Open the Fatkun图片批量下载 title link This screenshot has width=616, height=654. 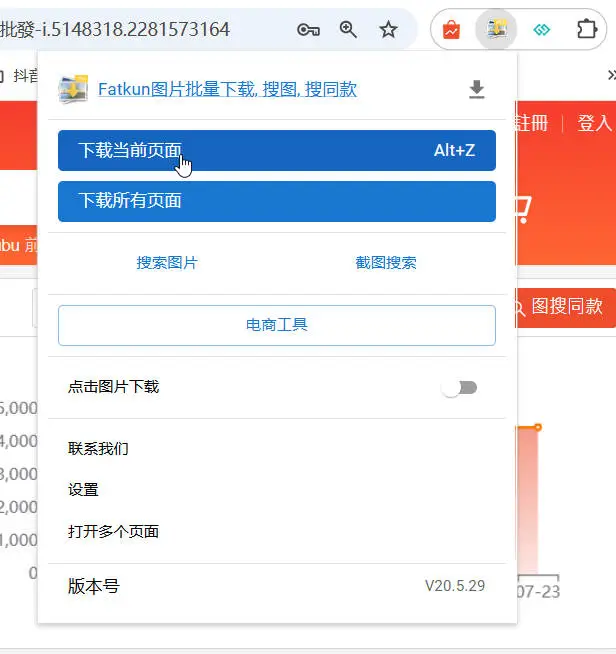pyautogui.click(x=227, y=89)
